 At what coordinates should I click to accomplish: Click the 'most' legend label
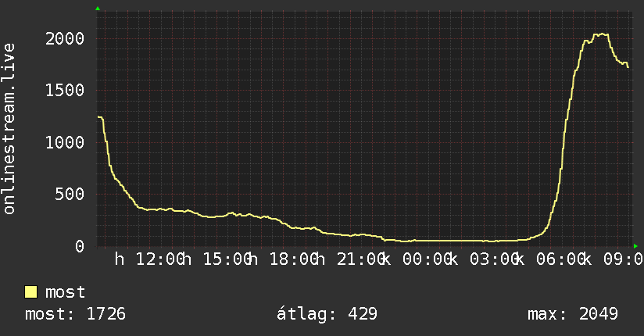point(66,292)
